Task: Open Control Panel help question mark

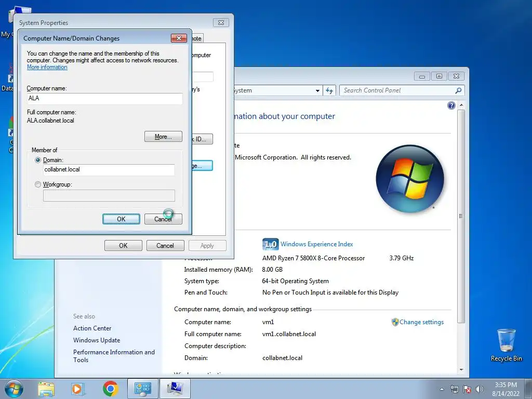Action: pos(451,105)
